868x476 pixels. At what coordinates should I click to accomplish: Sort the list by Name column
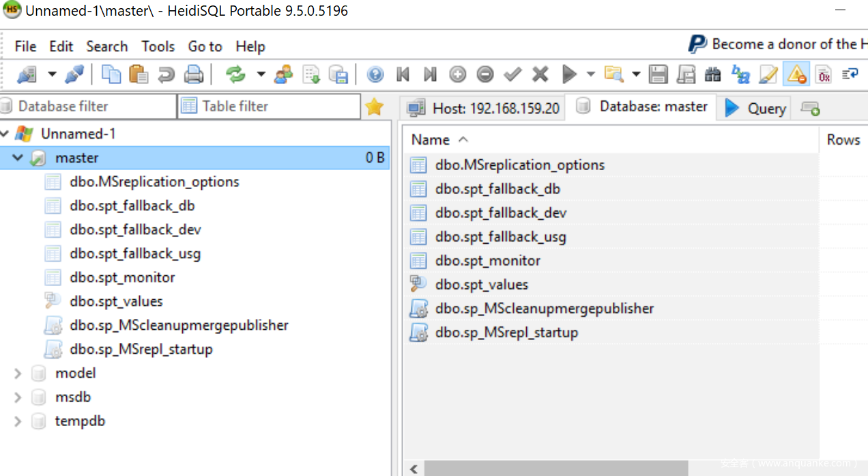431,139
